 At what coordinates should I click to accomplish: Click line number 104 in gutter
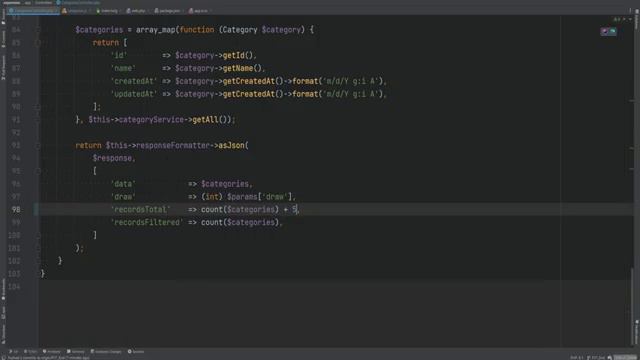pos(14,287)
